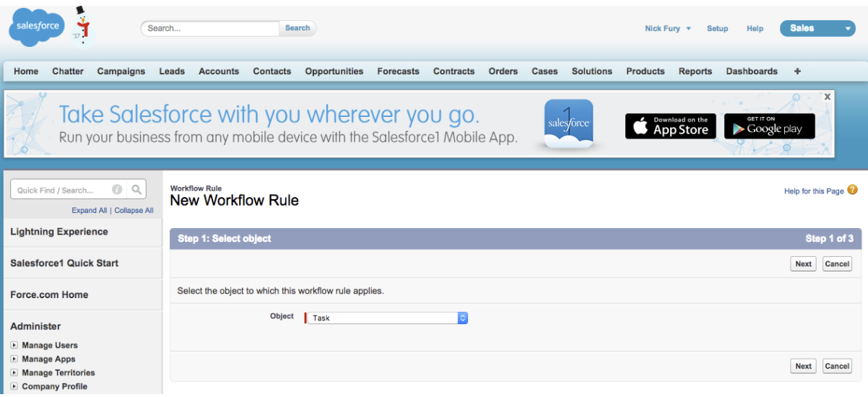
Task: Click the plus icon for all tabs
Action: click(x=797, y=71)
